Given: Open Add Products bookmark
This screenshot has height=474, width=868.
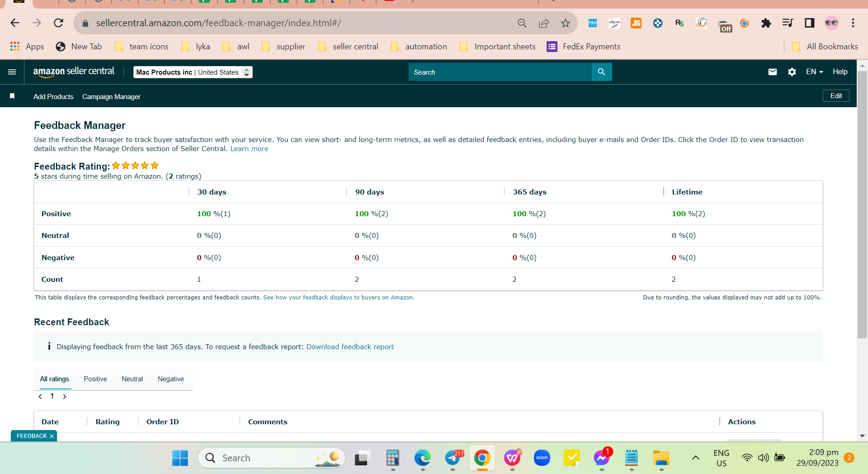Looking at the screenshot, I should point(53,97).
